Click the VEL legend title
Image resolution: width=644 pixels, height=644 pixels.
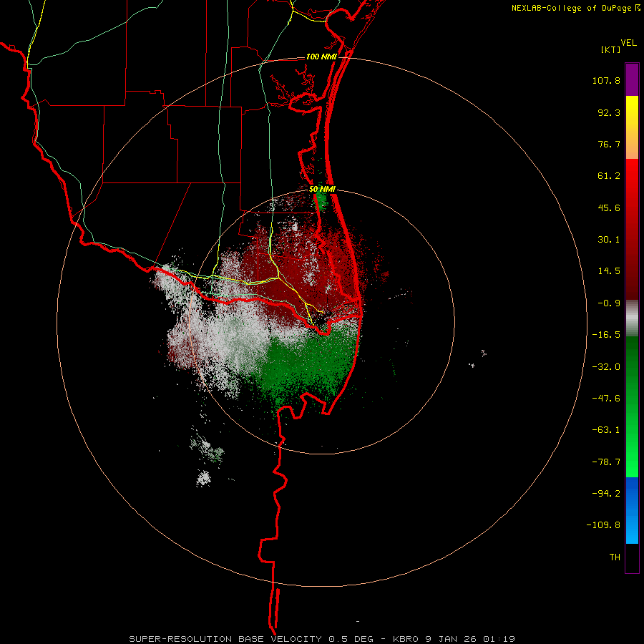[x=628, y=43]
